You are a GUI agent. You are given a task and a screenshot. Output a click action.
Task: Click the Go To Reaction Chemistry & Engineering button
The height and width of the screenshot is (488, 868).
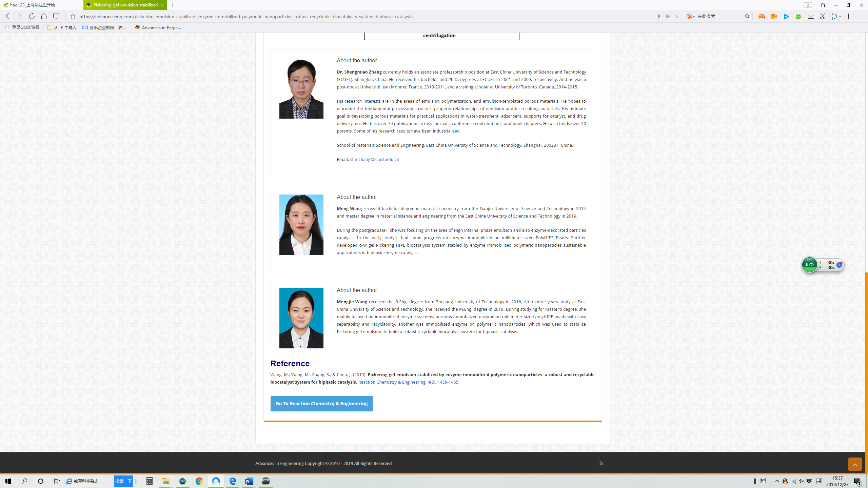click(x=321, y=404)
